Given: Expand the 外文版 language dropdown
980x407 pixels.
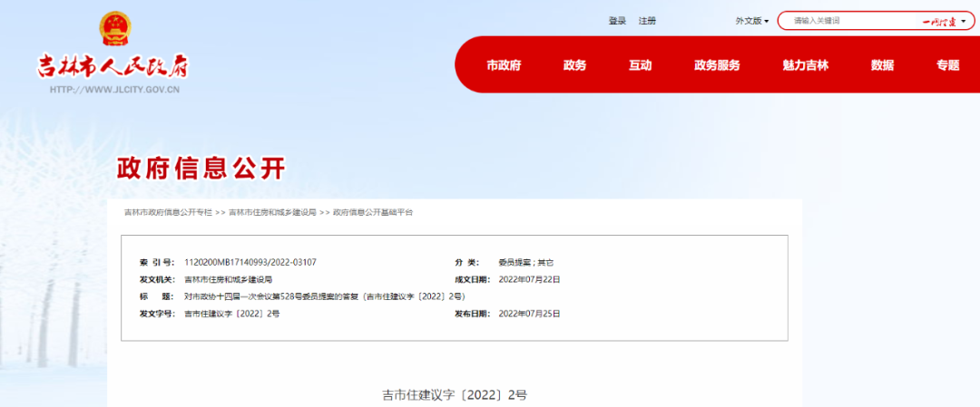Looking at the screenshot, I should [x=752, y=21].
